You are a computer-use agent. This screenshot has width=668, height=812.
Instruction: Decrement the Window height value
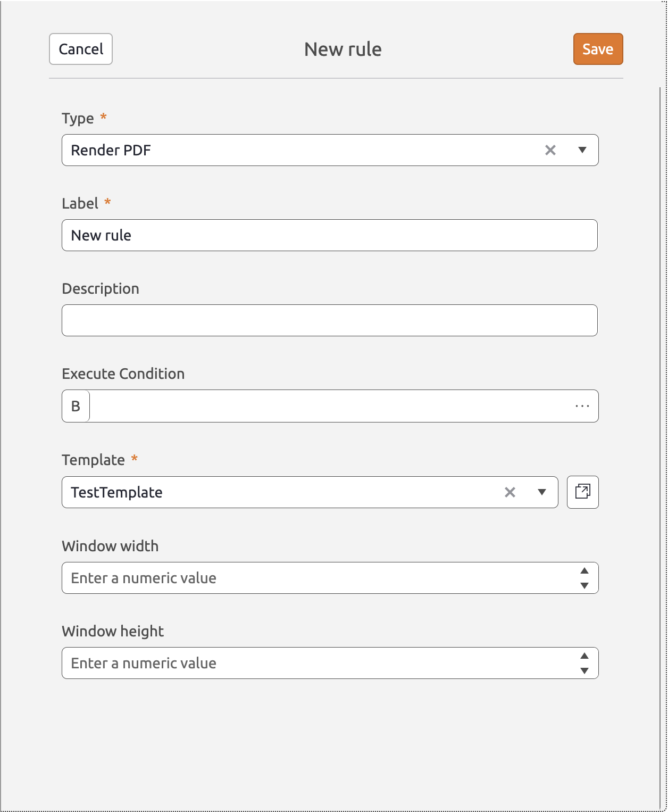[584, 670]
